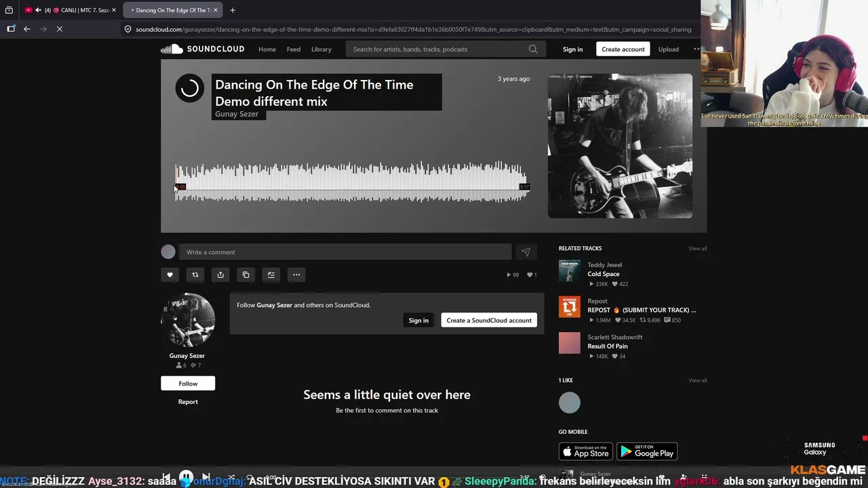
Task: Click Sign in on the follow banner
Action: point(418,320)
